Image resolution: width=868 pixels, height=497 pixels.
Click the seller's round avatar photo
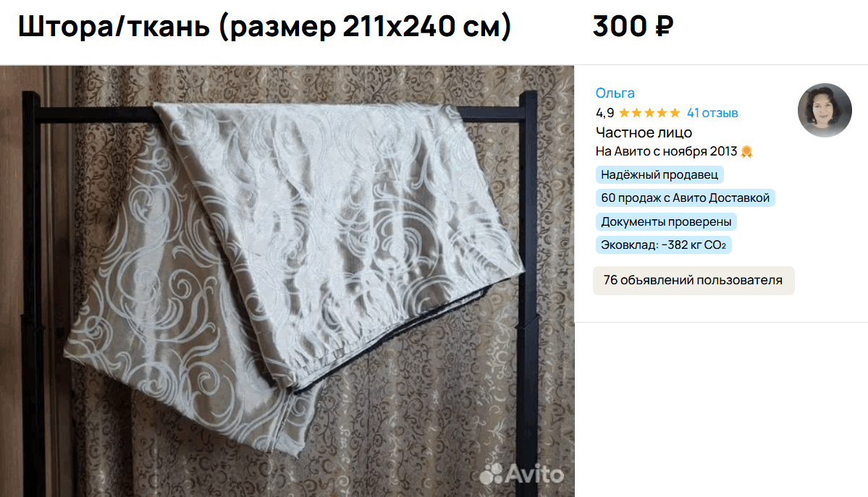coord(825,110)
